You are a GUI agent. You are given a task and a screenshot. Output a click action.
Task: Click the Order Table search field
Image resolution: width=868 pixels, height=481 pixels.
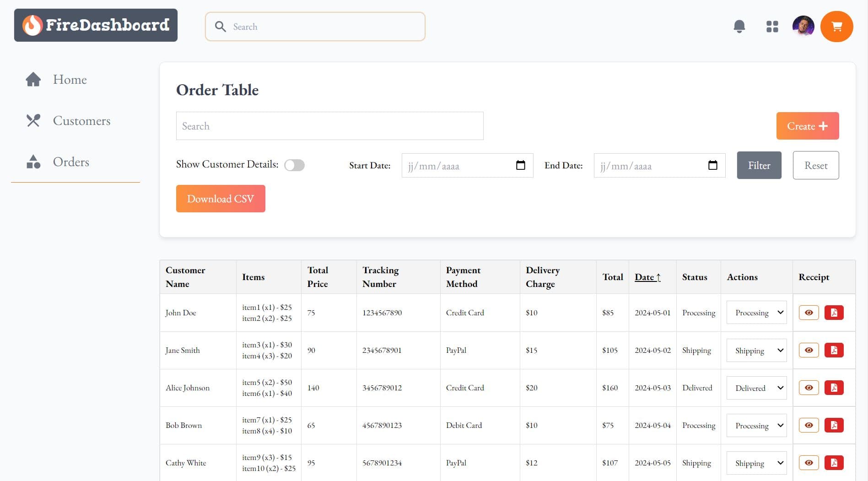pyautogui.click(x=329, y=126)
